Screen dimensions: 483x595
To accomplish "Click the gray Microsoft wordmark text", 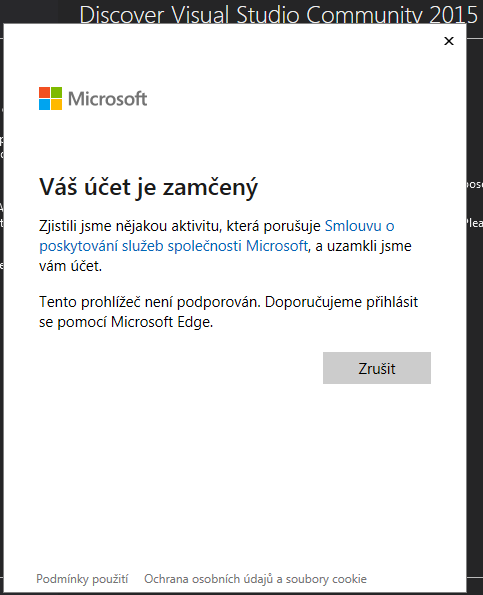I will [107, 99].
